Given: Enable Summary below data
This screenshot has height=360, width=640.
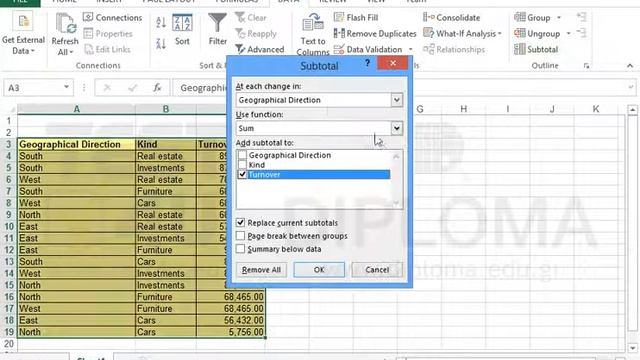Looking at the screenshot, I should click(x=240, y=249).
